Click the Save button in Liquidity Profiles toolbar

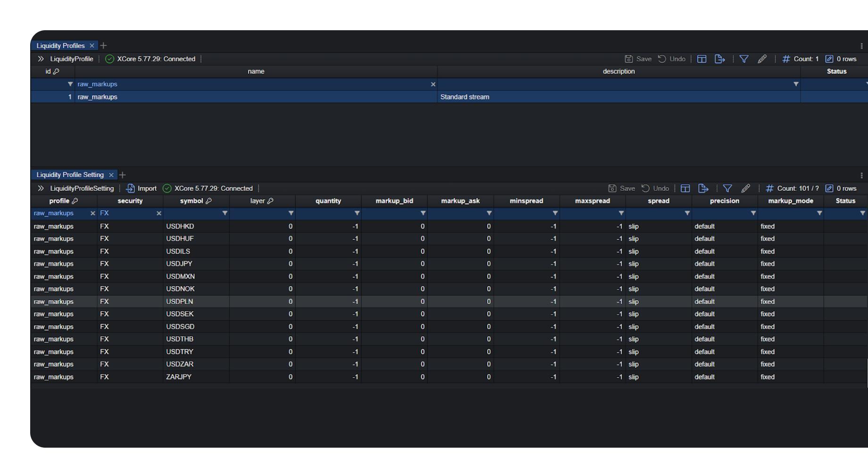coord(638,59)
